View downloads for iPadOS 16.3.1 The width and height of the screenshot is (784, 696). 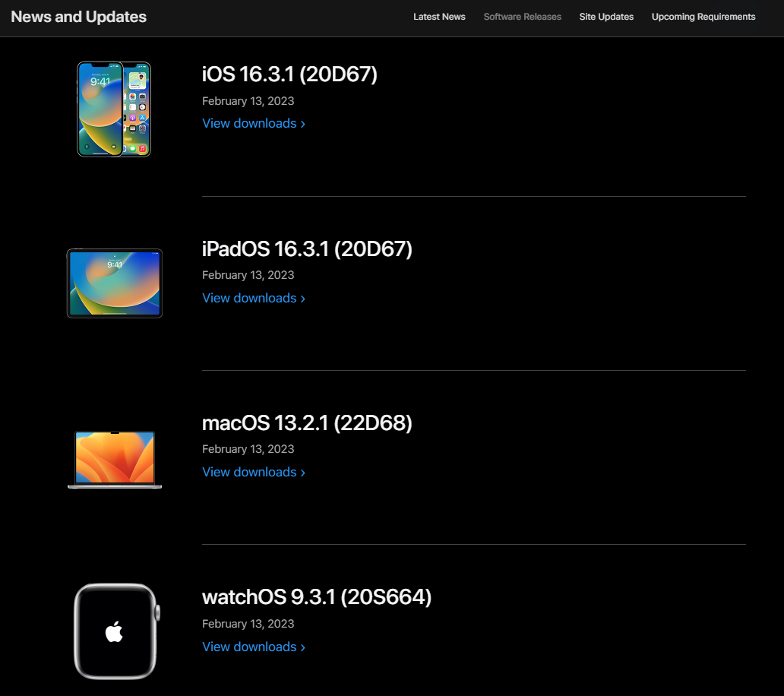click(254, 298)
